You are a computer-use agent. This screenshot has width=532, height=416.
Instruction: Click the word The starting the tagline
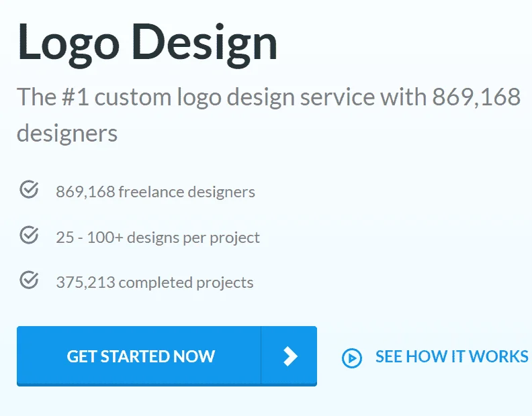(35, 98)
